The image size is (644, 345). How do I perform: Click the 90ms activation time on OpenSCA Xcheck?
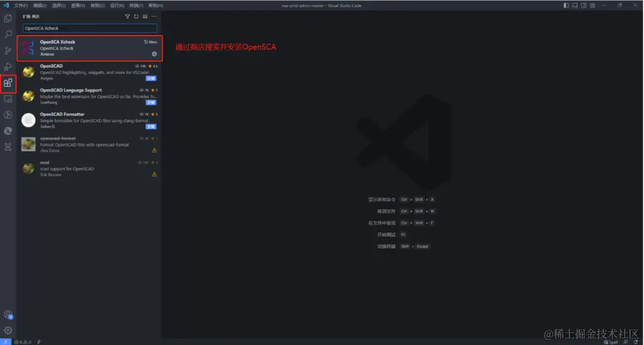[150, 42]
